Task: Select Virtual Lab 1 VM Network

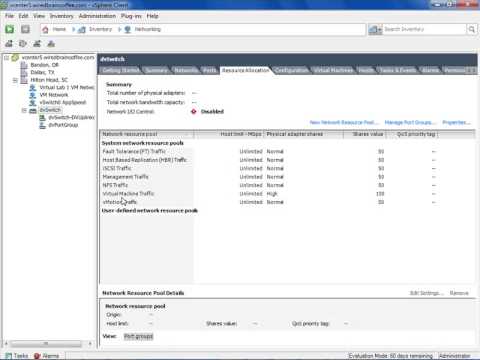Action: click(67, 87)
